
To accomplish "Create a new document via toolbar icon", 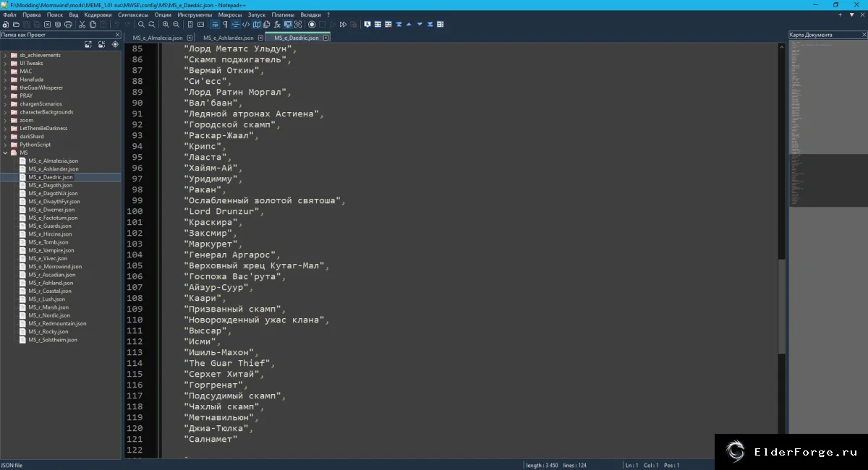I will click(5, 25).
